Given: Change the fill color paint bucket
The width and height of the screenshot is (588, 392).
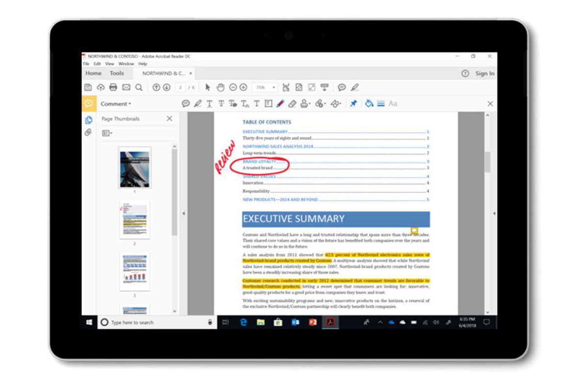Looking at the screenshot, I should click(369, 103).
